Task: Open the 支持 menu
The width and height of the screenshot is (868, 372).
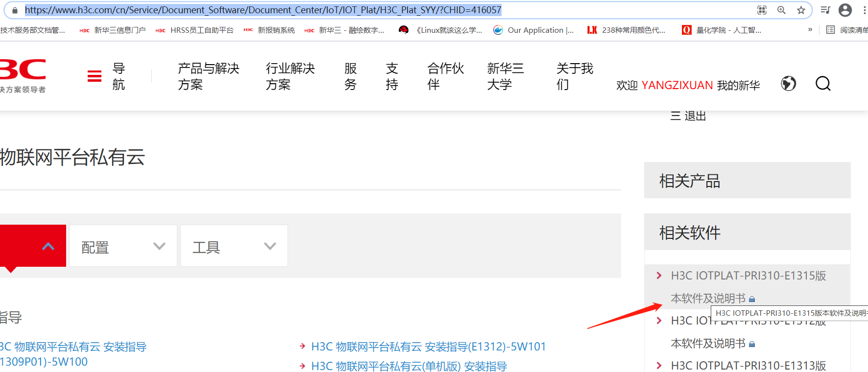Action: 392,76
